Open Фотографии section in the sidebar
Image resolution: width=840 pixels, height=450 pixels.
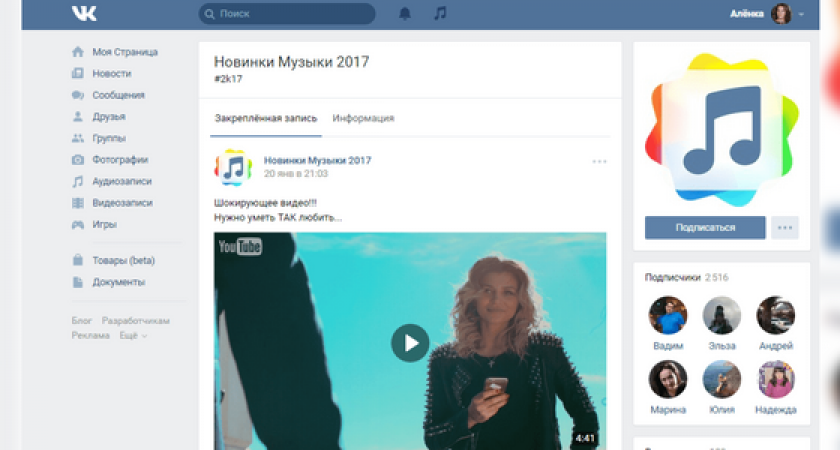120,160
